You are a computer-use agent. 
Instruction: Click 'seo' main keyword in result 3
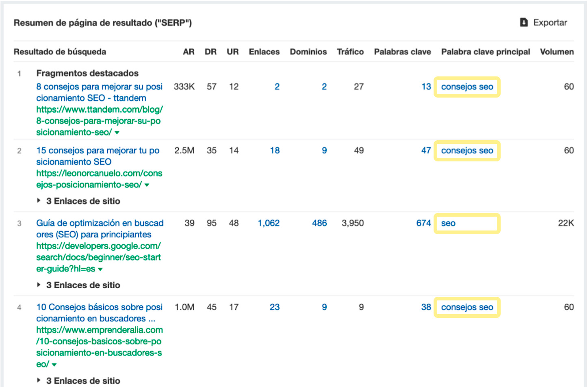point(448,223)
